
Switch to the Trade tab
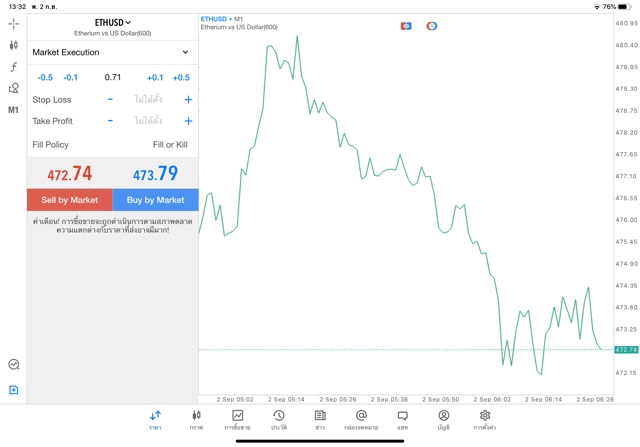point(237,419)
